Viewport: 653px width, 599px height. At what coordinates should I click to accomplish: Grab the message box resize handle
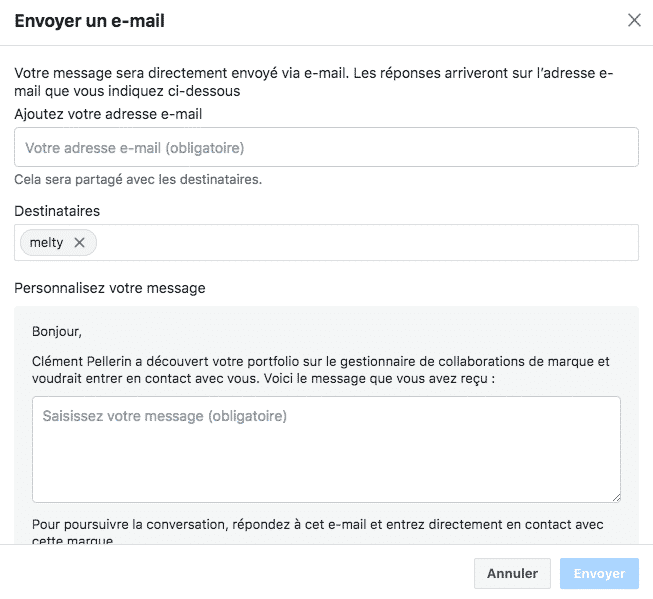[x=616, y=497]
